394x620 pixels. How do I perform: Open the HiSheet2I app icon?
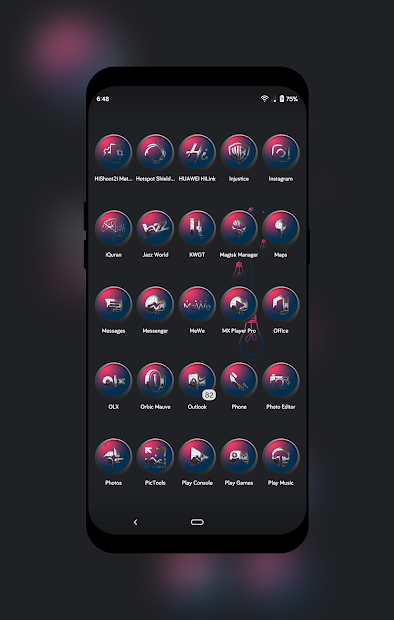click(114, 153)
